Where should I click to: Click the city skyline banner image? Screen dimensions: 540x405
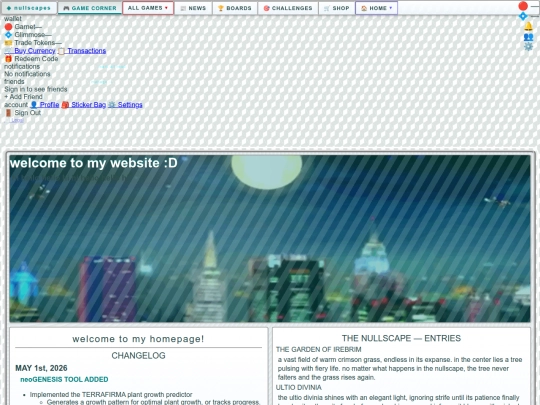click(270, 238)
